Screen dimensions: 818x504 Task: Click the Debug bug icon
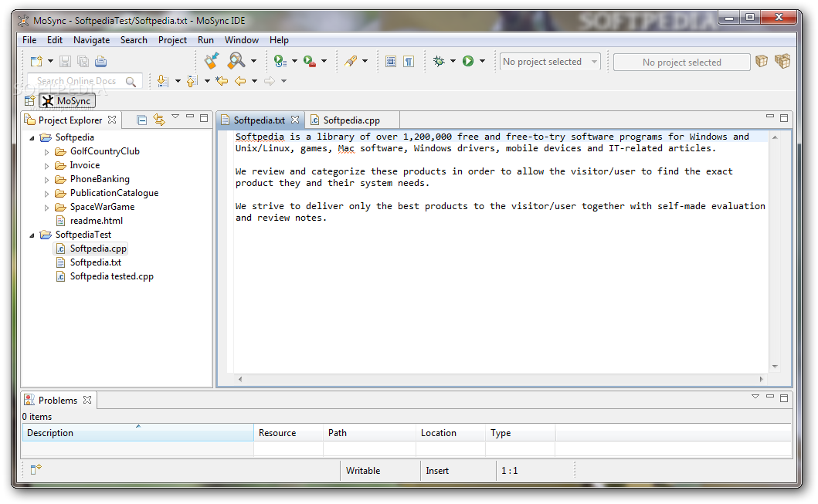pos(440,62)
